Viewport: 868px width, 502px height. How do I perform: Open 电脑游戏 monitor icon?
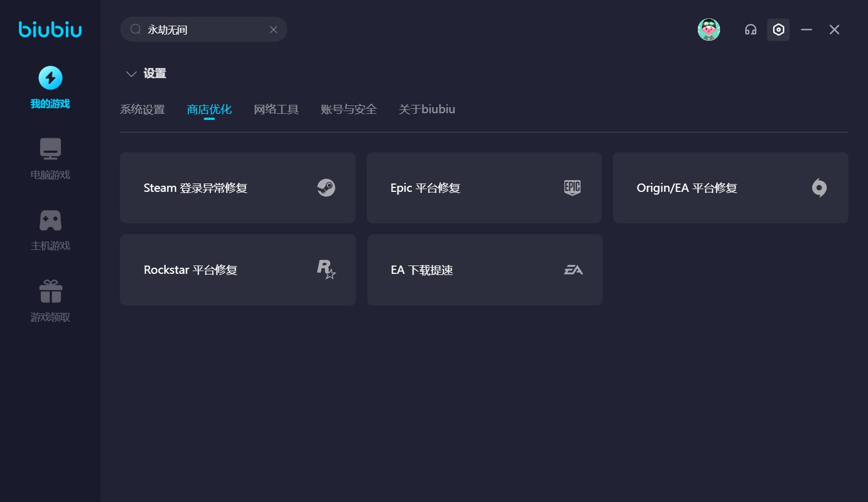pyautogui.click(x=50, y=149)
